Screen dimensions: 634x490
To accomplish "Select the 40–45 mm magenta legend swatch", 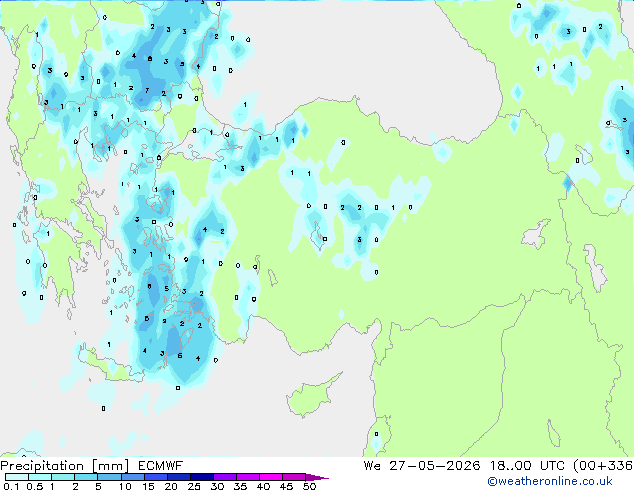I will pyautogui.click(x=271, y=477).
